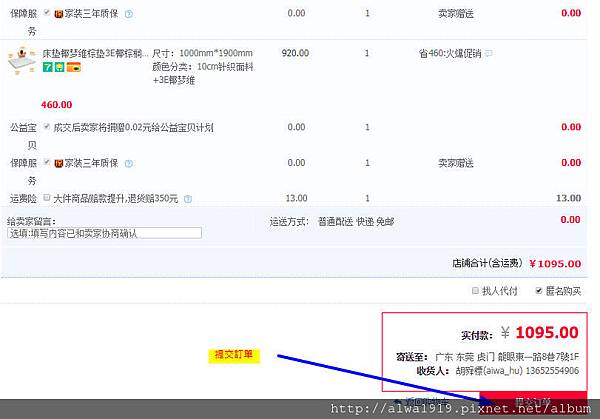Toggle the top row 保障服务 家装三年质保 checkbox
The image size is (600, 419).
click(47, 13)
